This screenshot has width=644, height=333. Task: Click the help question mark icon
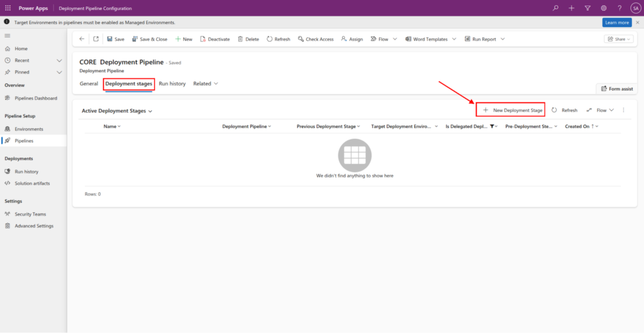click(619, 8)
